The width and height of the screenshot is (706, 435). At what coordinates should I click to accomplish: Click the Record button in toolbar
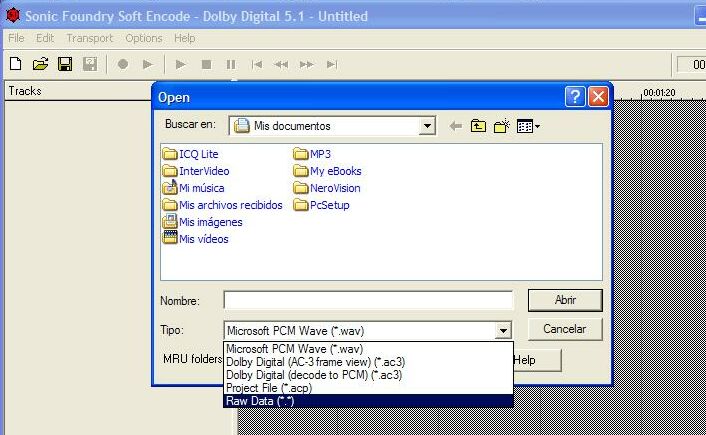pyautogui.click(x=122, y=64)
